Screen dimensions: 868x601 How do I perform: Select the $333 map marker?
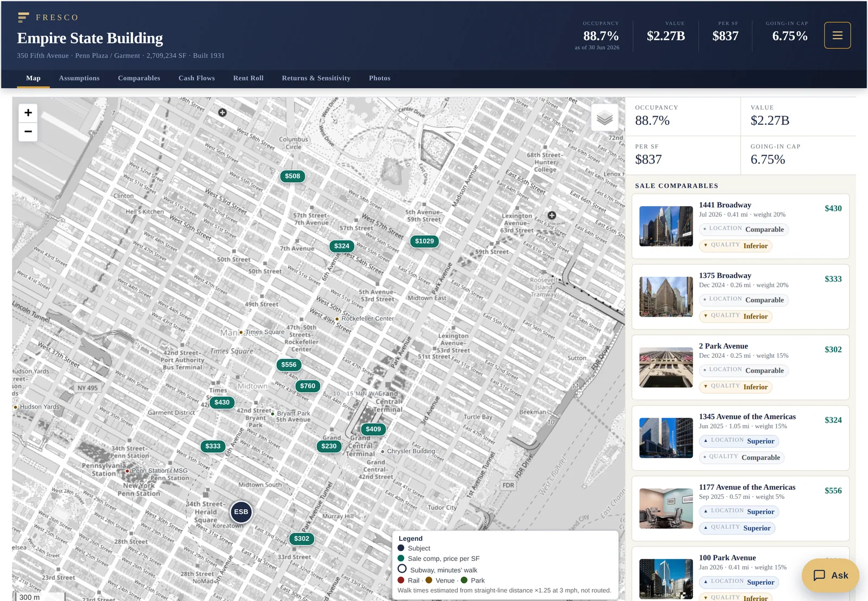click(x=213, y=446)
